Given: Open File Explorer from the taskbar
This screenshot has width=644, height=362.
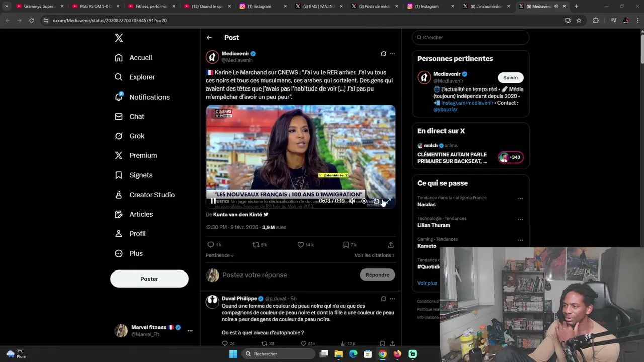Looking at the screenshot, I should pos(338,354).
